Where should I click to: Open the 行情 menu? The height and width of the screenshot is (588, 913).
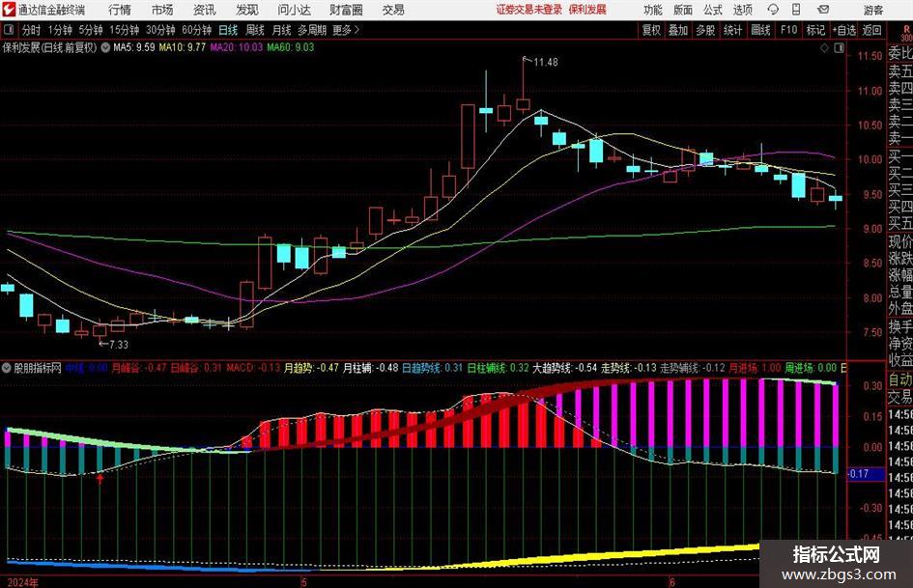pos(120,10)
